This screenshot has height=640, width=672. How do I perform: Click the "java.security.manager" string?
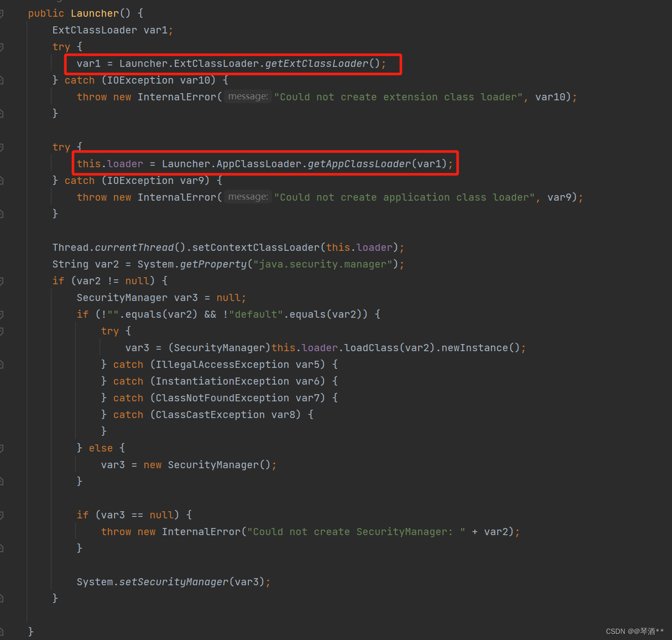(x=323, y=265)
